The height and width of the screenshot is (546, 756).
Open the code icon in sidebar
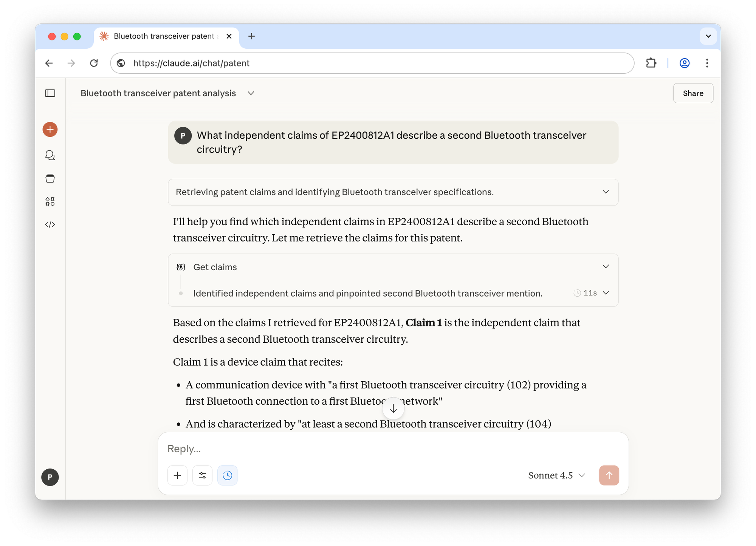(50, 224)
